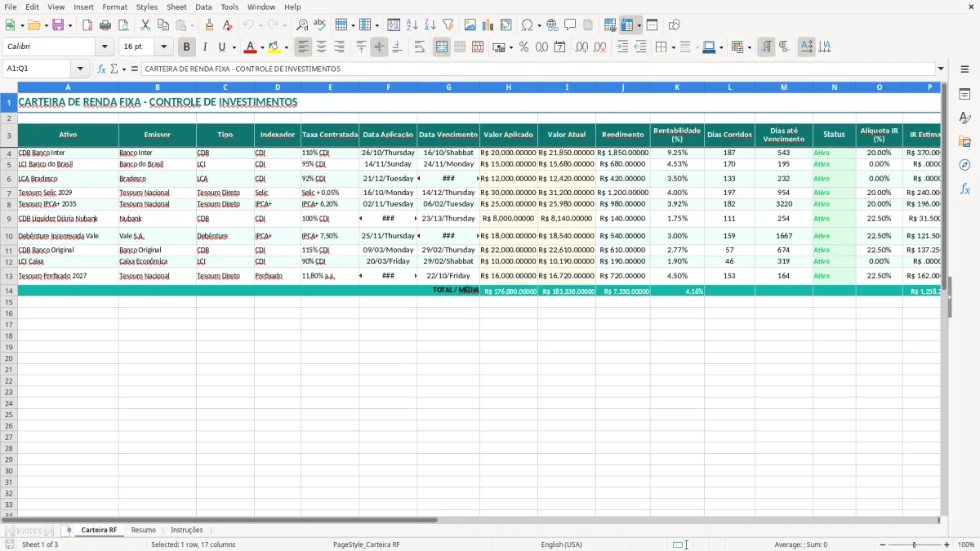Screen dimensions: 980x551
Task: Expand the formula bar with its arrow
Action: (x=941, y=69)
